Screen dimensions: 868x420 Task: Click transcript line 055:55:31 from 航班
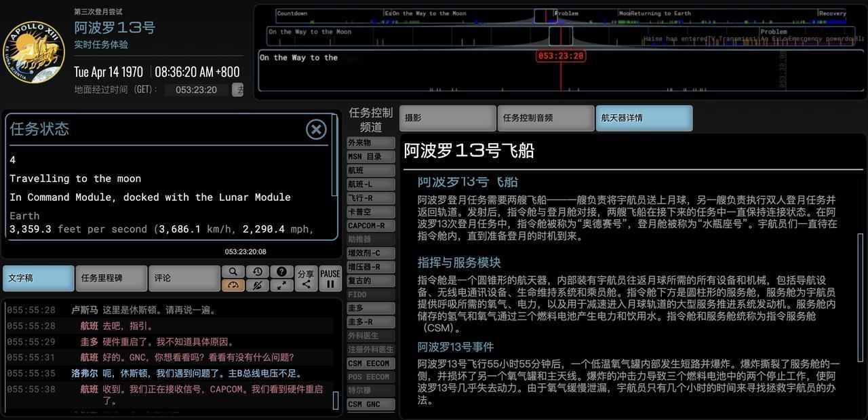click(x=170, y=358)
